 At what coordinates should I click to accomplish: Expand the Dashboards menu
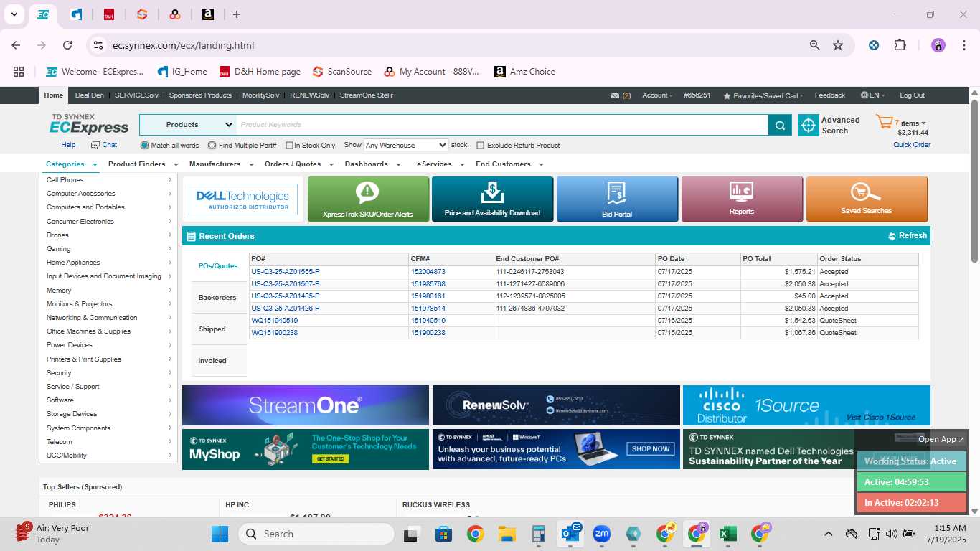tap(372, 164)
